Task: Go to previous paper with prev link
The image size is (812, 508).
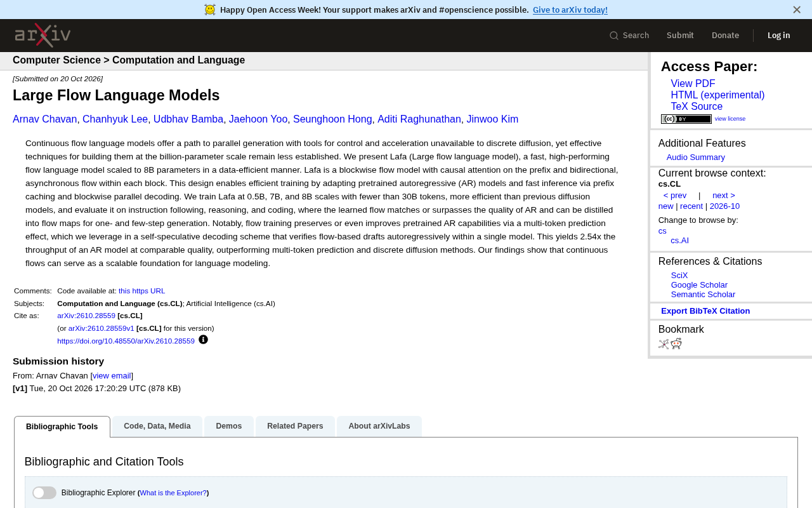Action: point(675,196)
